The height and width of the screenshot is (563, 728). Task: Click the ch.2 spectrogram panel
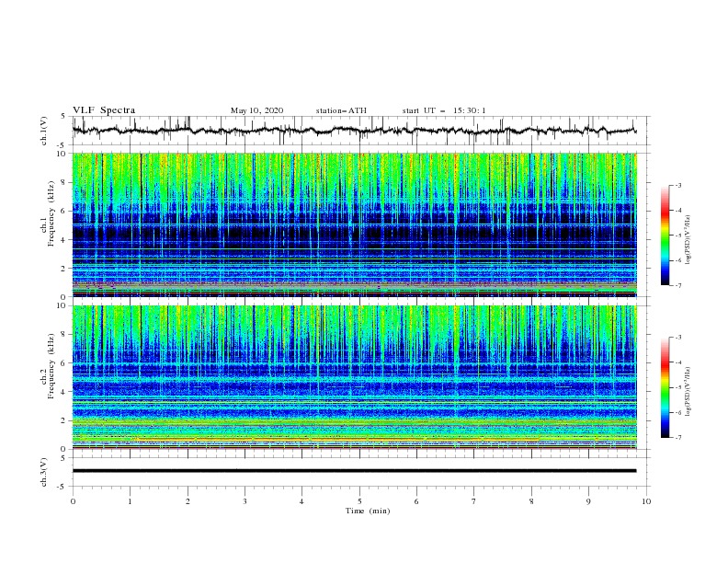click(x=355, y=377)
